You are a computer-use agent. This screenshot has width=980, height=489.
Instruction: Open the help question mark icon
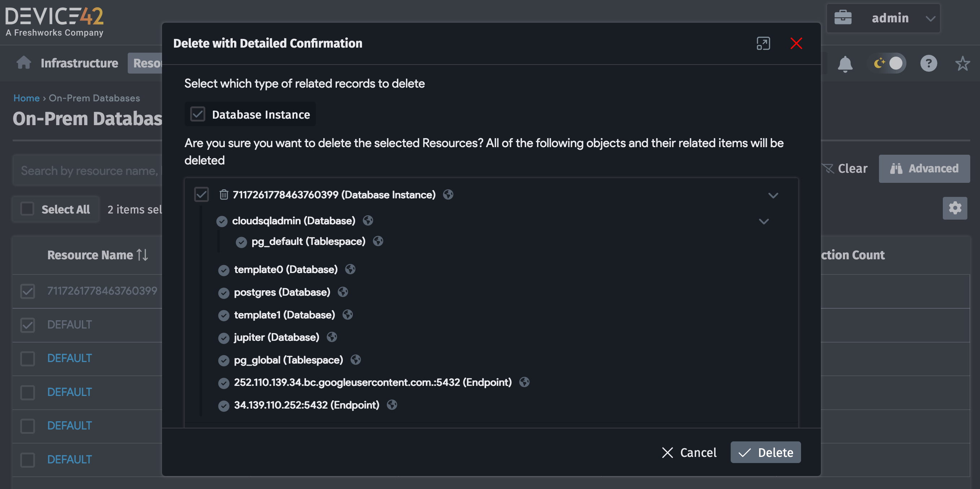[928, 63]
